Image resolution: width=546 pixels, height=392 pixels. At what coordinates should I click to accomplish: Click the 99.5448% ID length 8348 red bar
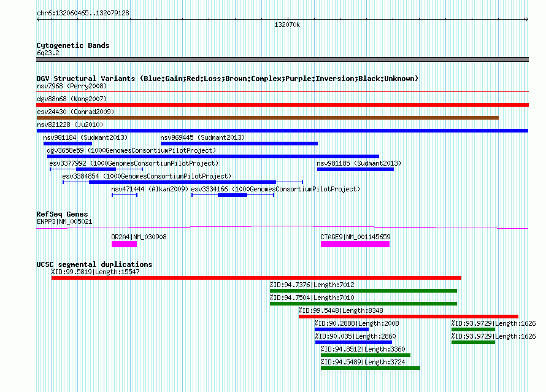point(409,317)
